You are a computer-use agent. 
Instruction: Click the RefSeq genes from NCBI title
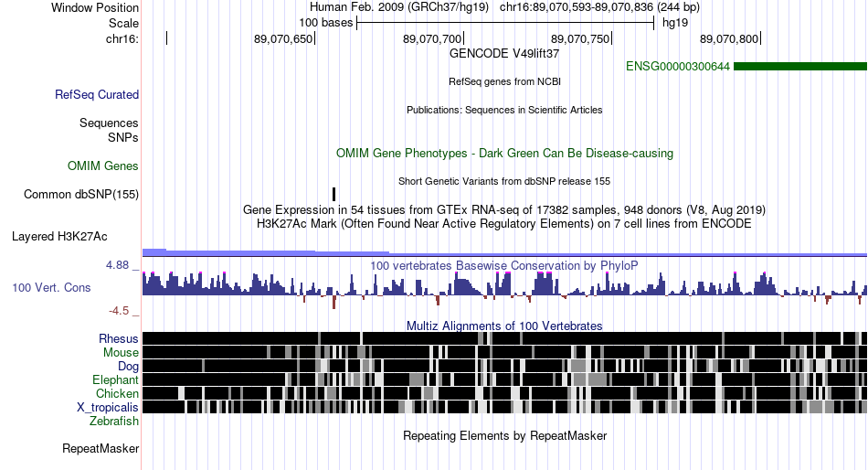tap(505, 81)
